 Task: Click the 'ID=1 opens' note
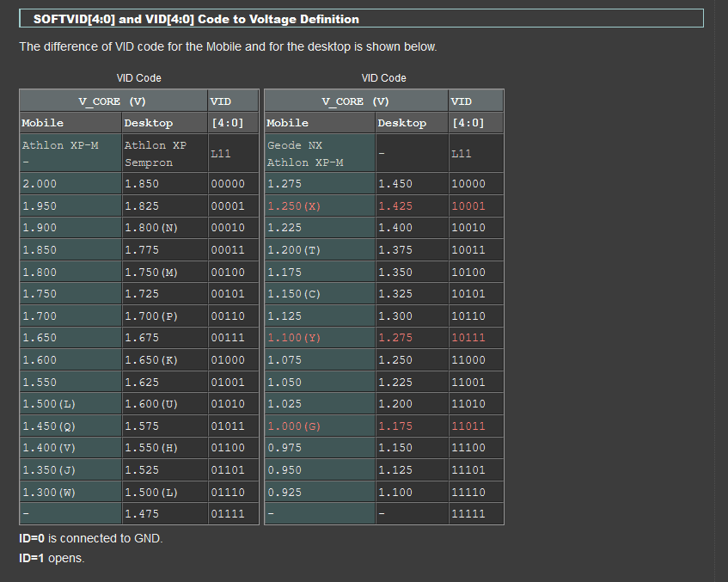[x=52, y=558]
